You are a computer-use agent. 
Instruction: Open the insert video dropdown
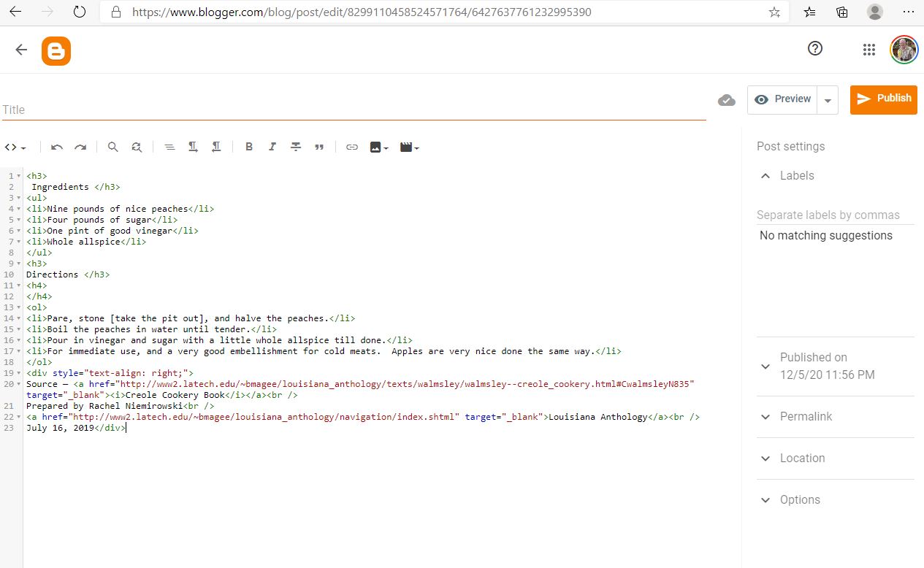click(409, 147)
